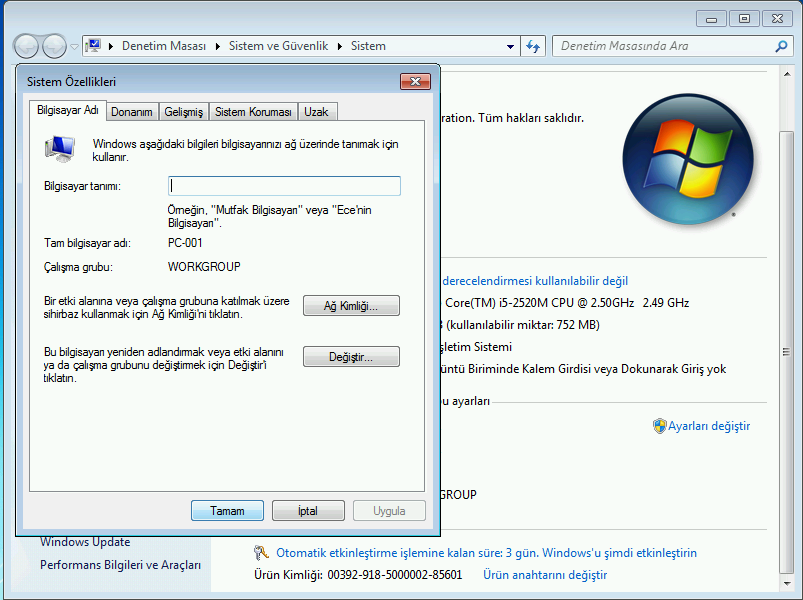Open the Sistem Koruması tab
This screenshot has width=803, height=600.
[253, 112]
